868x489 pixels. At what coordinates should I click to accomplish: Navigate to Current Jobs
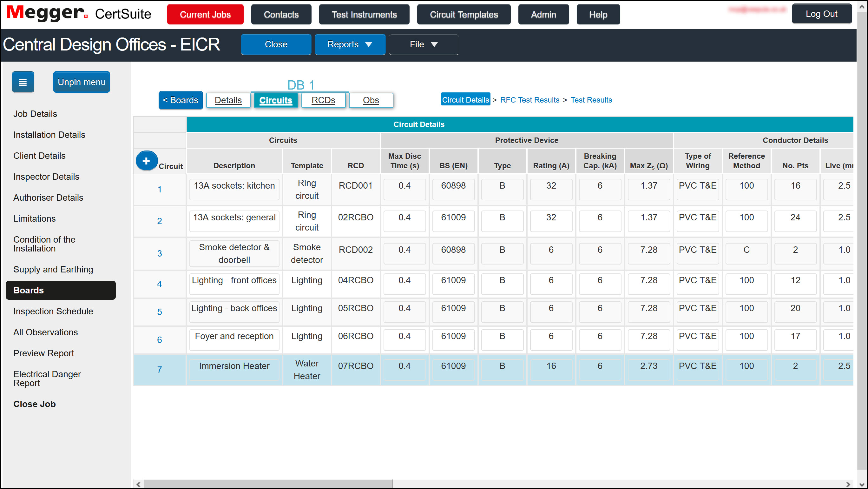205,14
